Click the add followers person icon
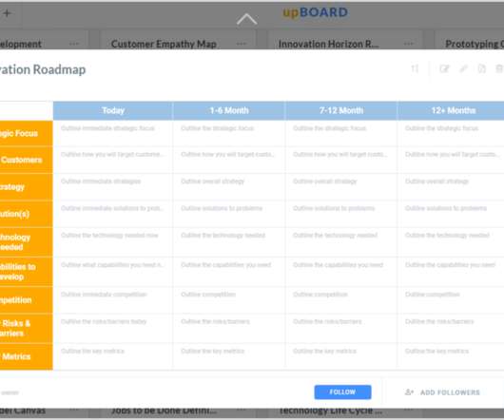 tap(409, 392)
